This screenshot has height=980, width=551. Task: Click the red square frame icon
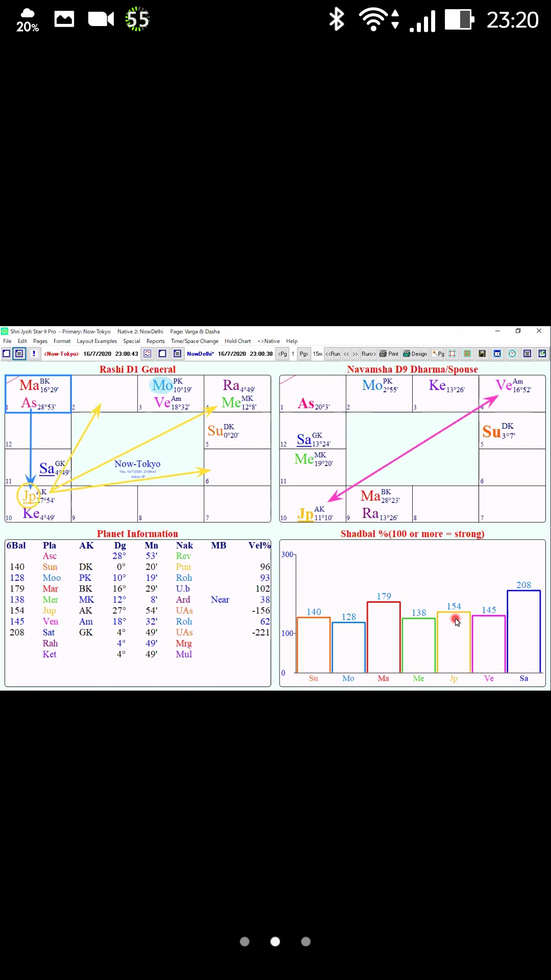[x=452, y=354]
